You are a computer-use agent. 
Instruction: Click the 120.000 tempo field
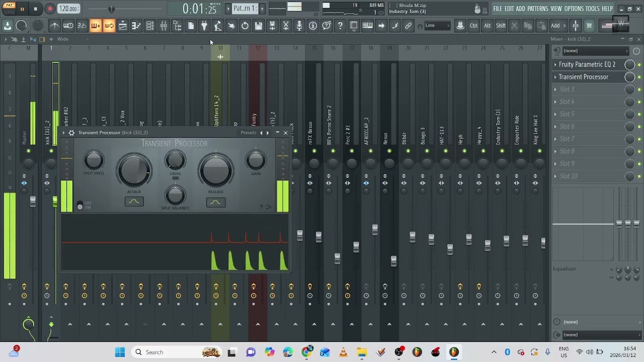point(68,9)
